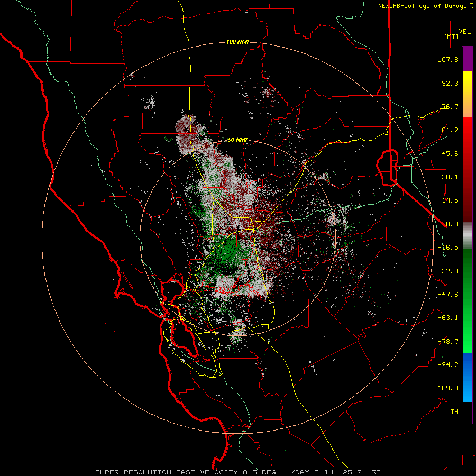Image resolution: width=476 pixels, height=476 pixels.
Task: Select the -78.7 velocity legend value
Action: coord(448,342)
